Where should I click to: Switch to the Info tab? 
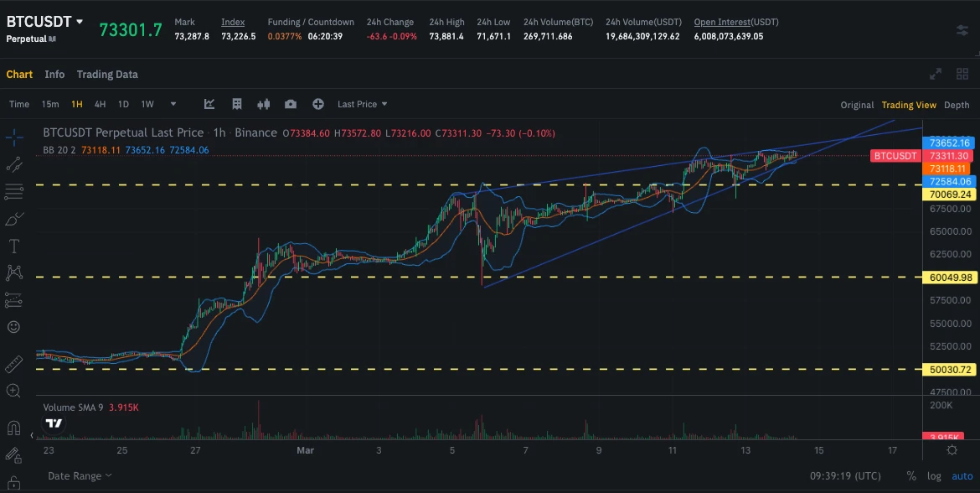[54, 75]
